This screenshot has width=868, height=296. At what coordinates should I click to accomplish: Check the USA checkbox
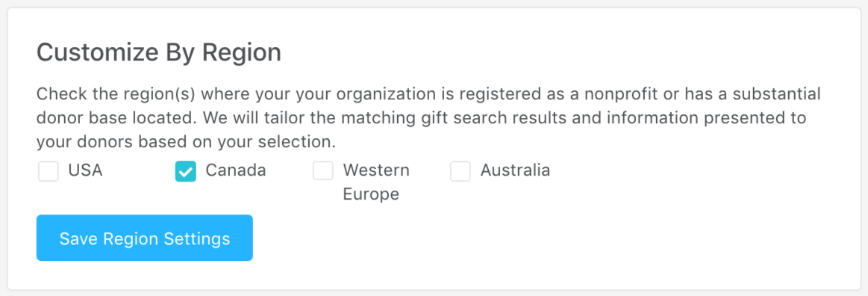49,171
